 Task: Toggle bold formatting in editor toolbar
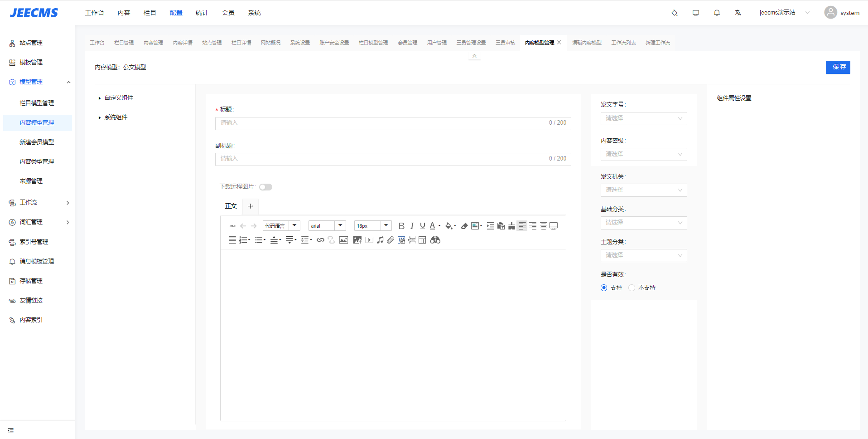401,226
